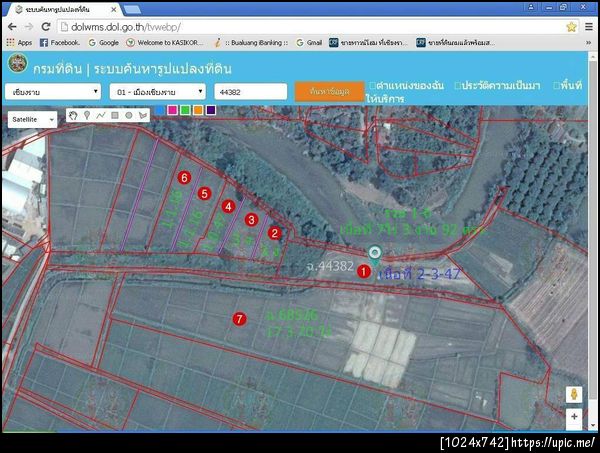Viewport: 600px width, 453px height.
Task: Open the Chrome hamburger menu
Action: click(589, 27)
